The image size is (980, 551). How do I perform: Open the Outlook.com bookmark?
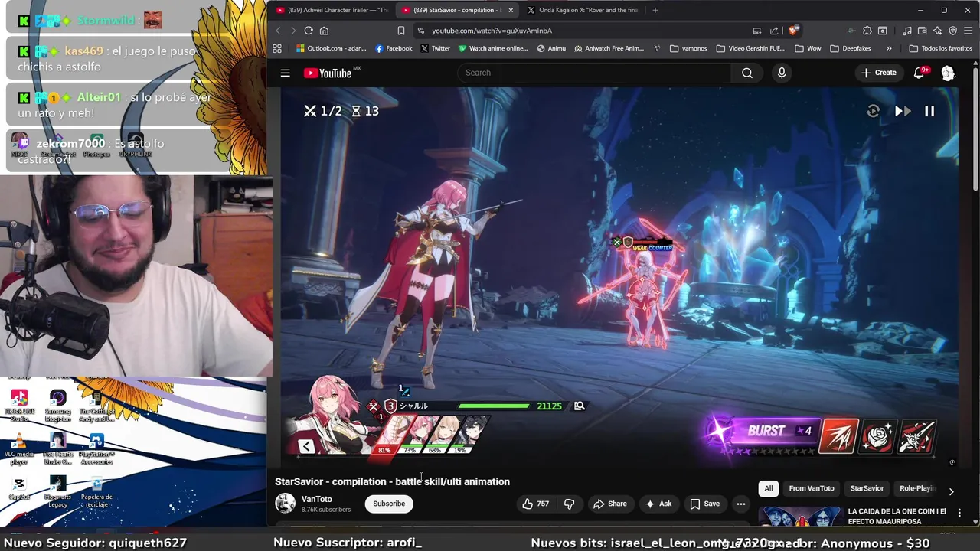click(332, 48)
